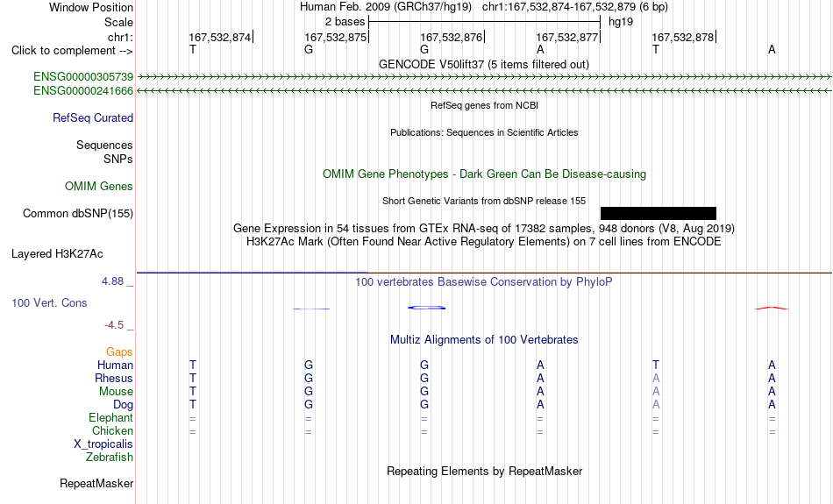Click the Mouse row's light A mismatch base
The image size is (833, 504).
coord(656,392)
